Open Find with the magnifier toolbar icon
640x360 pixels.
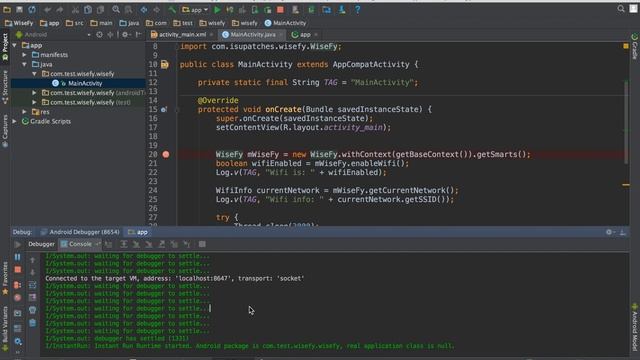(x=116, y=9)
